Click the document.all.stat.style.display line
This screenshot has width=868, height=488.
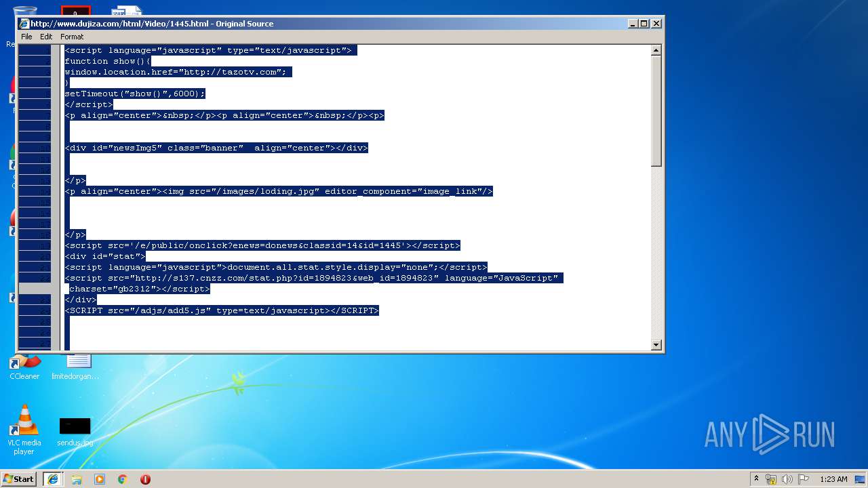tap(275, 267)
